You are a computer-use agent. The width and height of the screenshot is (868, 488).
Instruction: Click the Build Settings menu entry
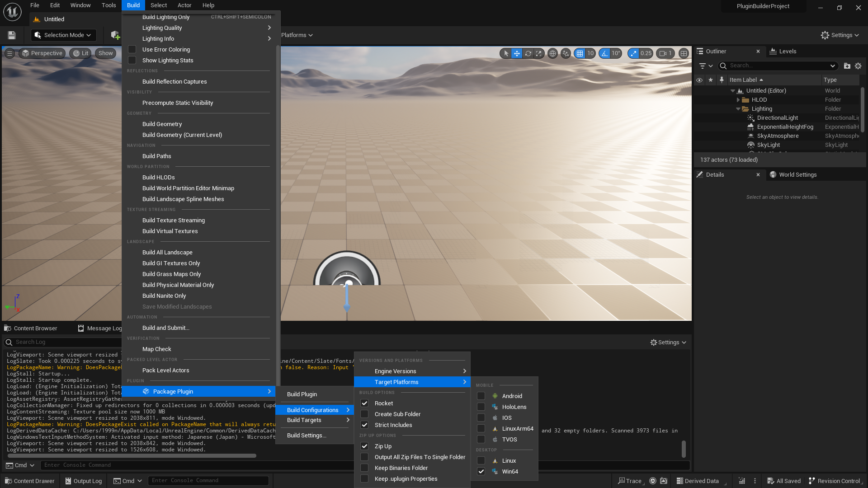(307, 435)
